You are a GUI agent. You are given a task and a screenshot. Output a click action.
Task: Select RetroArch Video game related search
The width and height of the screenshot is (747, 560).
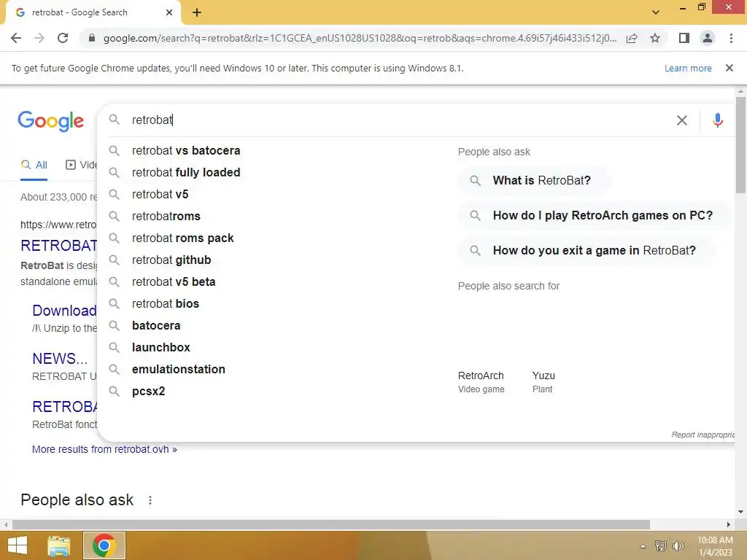pos(481,382)
